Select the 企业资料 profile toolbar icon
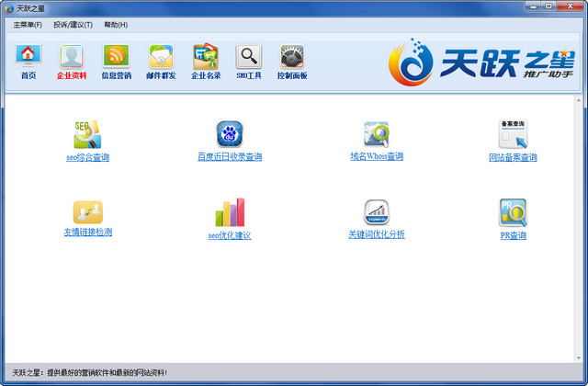Viewport: 588px width, 386px height. tap(72, 56)
